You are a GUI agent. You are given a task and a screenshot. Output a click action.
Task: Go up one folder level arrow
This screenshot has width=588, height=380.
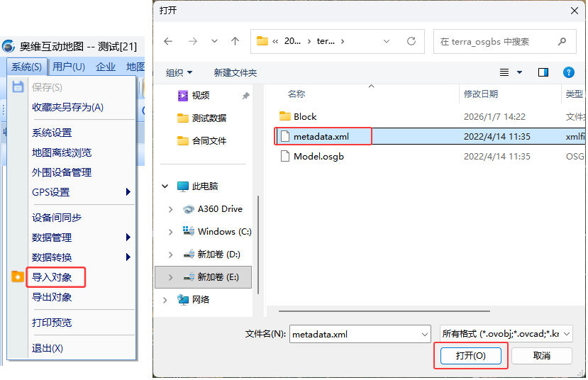tap(235, 41)
